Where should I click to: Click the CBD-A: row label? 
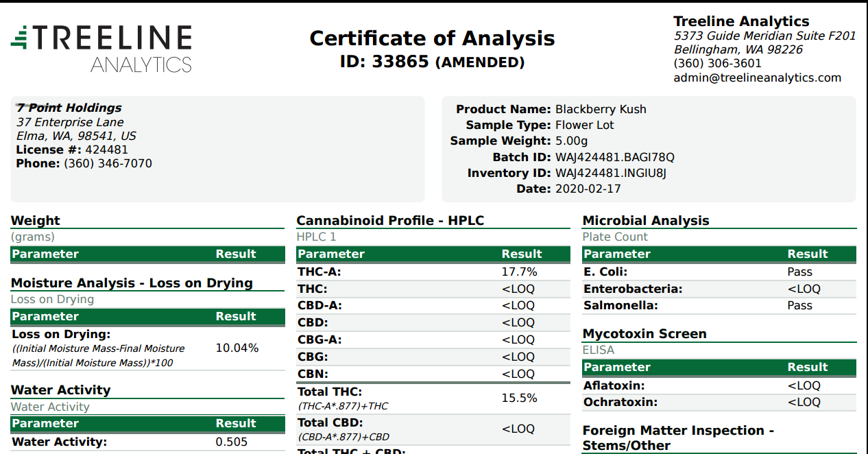coord(320,305)
